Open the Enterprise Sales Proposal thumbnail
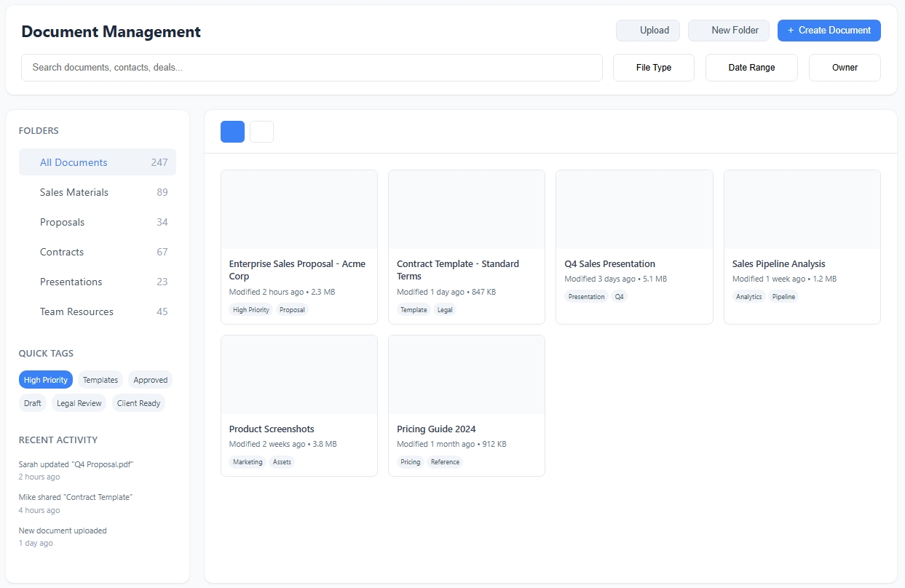Screen dimensions: 905x588 (x=299, y=210)
